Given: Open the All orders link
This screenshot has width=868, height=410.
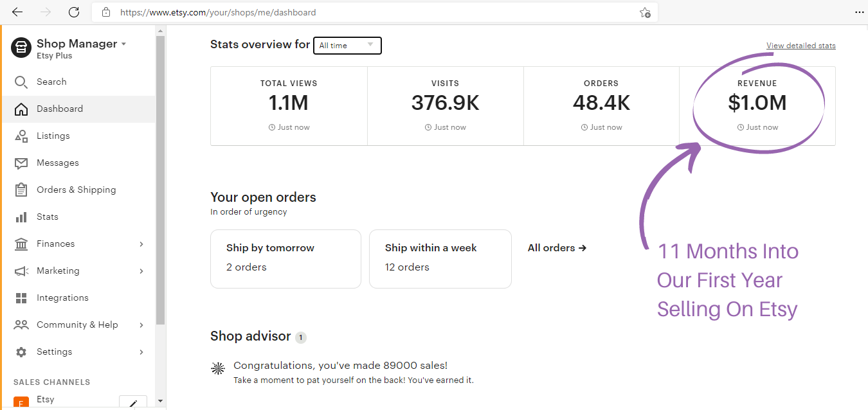Looking at the screenshot, I should point(557,248).
